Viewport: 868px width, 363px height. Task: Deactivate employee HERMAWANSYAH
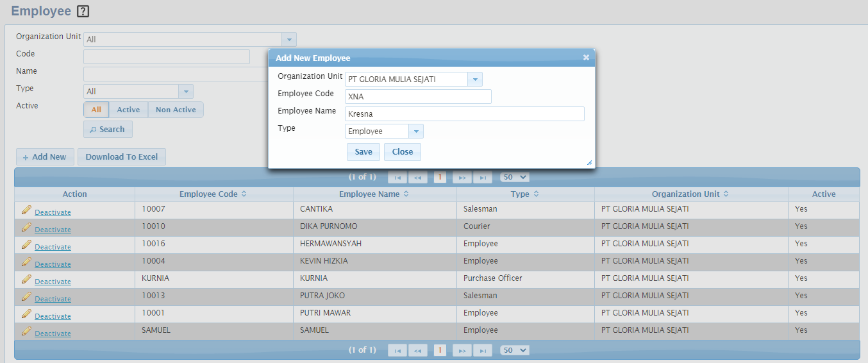53,247
